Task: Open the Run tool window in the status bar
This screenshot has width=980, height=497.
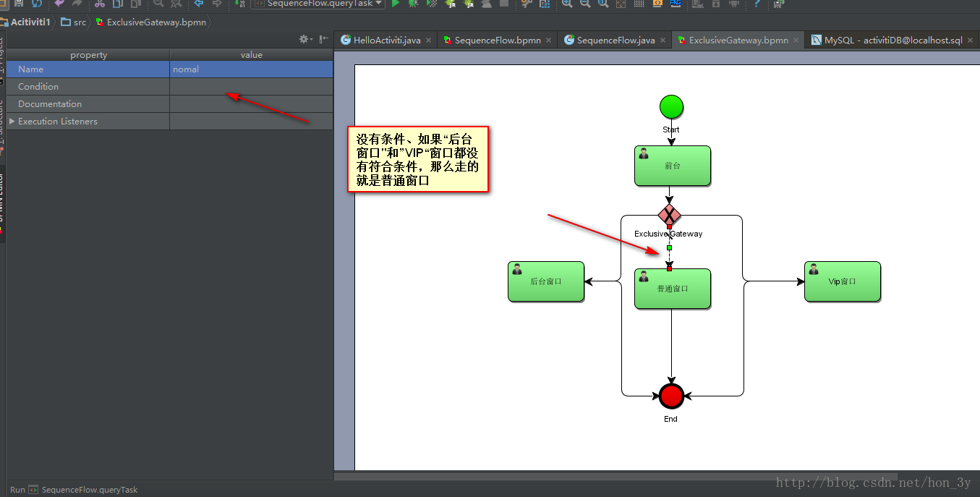Action: click(18, 490)
